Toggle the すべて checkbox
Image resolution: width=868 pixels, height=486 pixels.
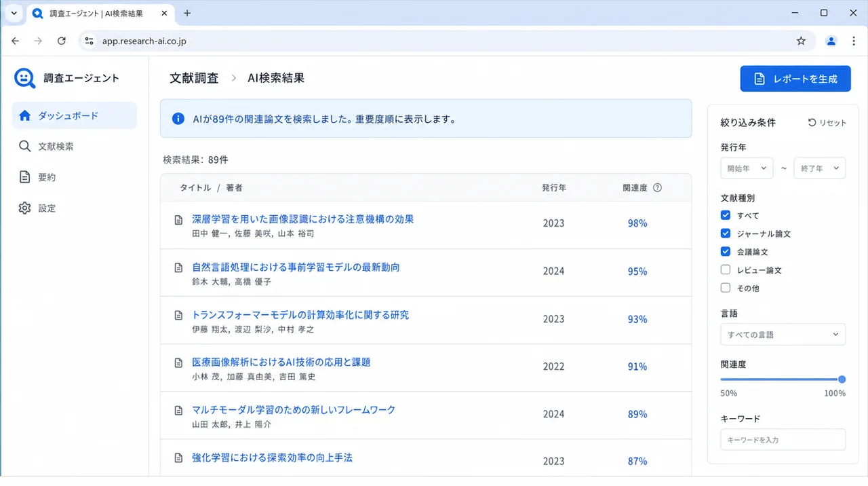(x=726, y=215)
